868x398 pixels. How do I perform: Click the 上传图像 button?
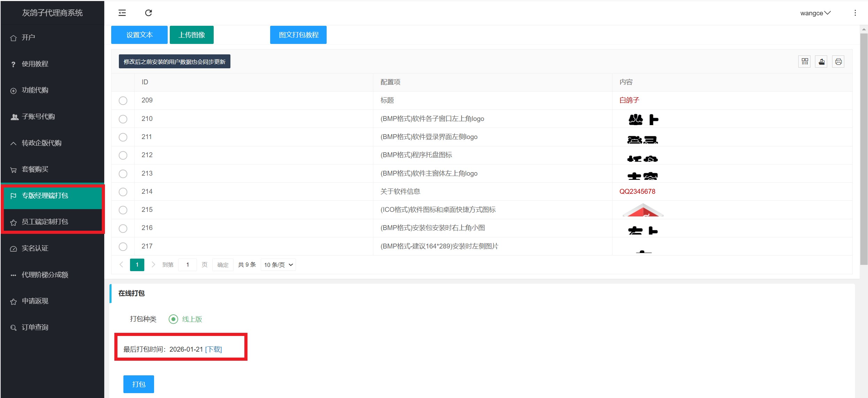pyautogui.click(x=191, y=35)
